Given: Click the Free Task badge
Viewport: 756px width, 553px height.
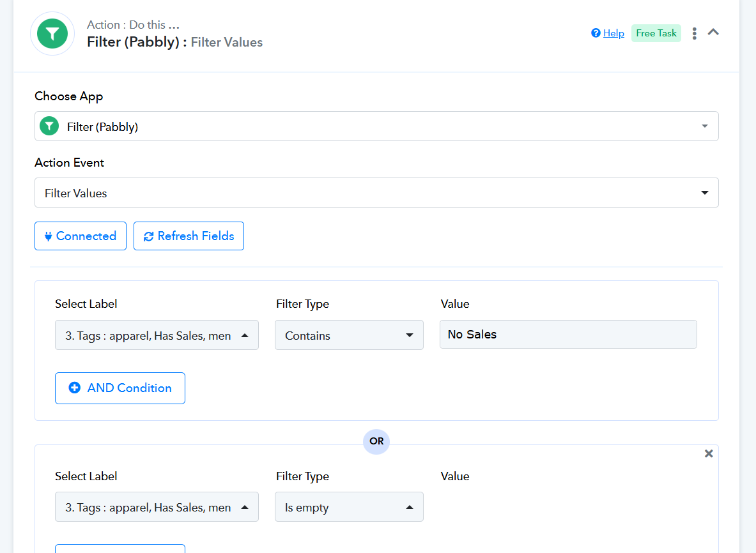Looking at the screenshot, I should pos(656,33).
